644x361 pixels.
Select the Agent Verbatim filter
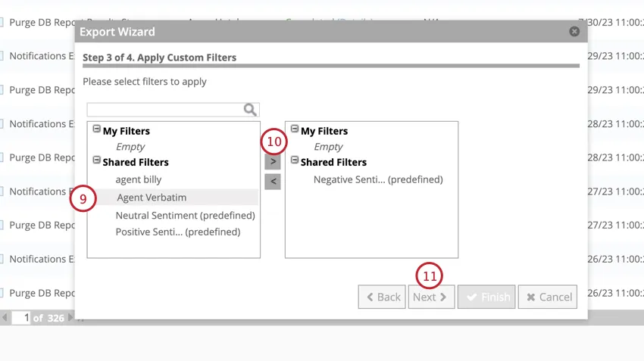[x=152, y=198]
